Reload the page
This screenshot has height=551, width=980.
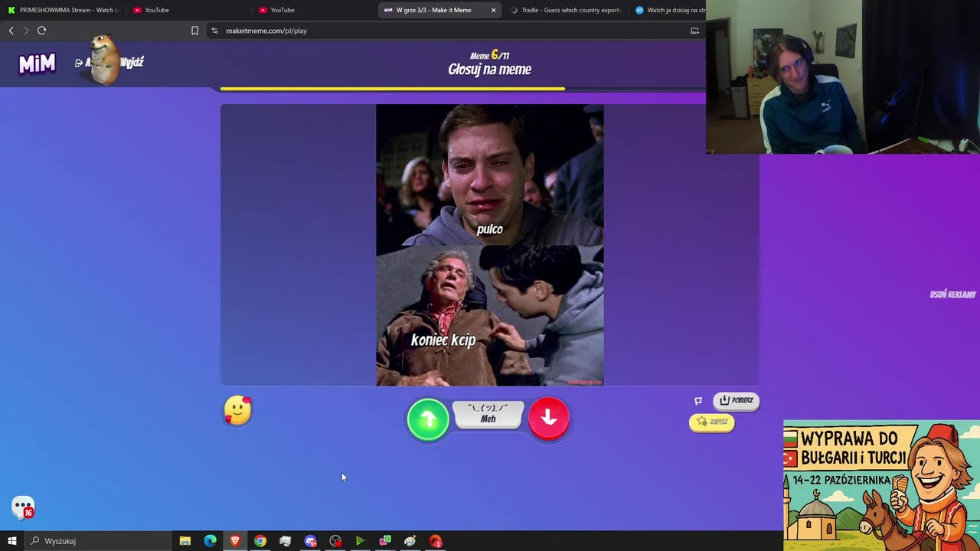(42, 31)
